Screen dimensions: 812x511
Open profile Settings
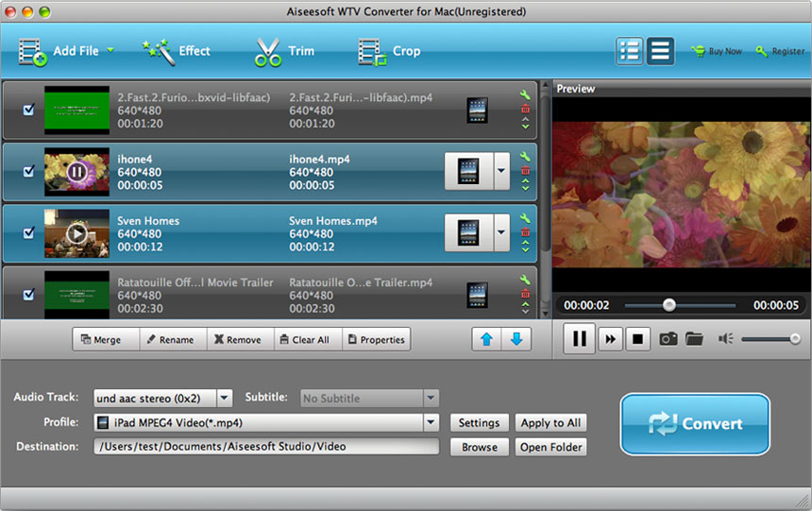(x=479, y=423)
